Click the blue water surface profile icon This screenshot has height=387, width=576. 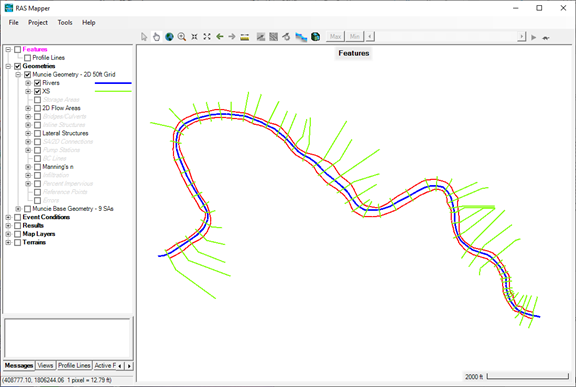tap(301, 37)
